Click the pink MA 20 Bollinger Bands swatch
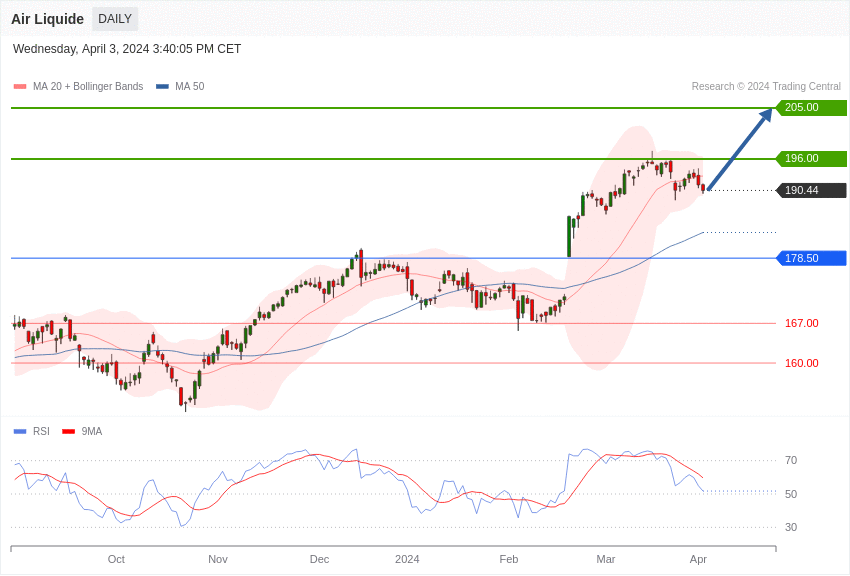Screen dimensions: 850x576 20,87
